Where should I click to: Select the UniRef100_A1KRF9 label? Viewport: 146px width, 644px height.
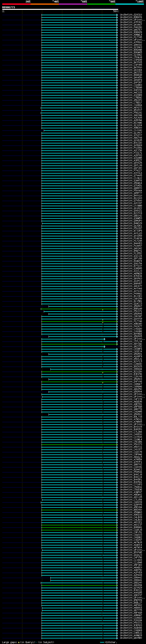point(131,357)
